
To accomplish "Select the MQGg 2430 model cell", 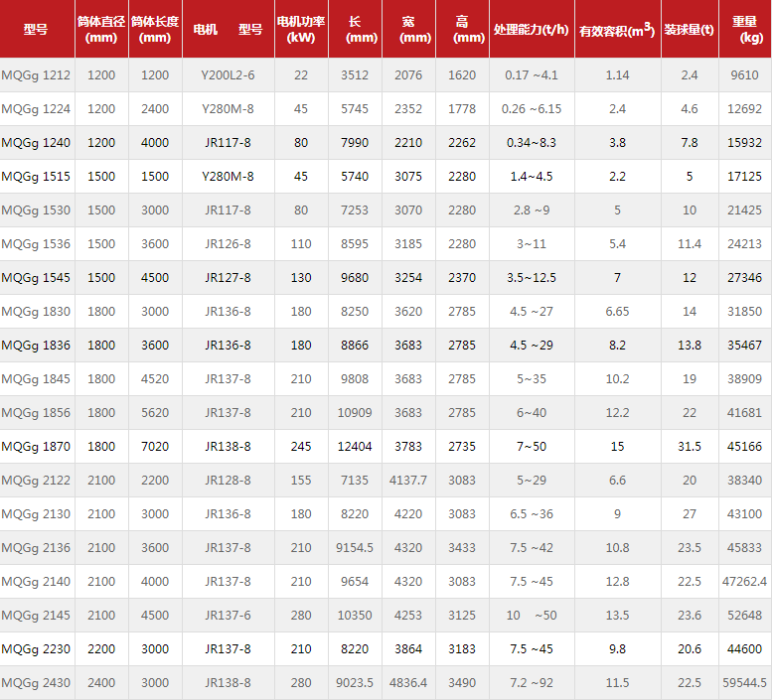I will tap(36, 683).
